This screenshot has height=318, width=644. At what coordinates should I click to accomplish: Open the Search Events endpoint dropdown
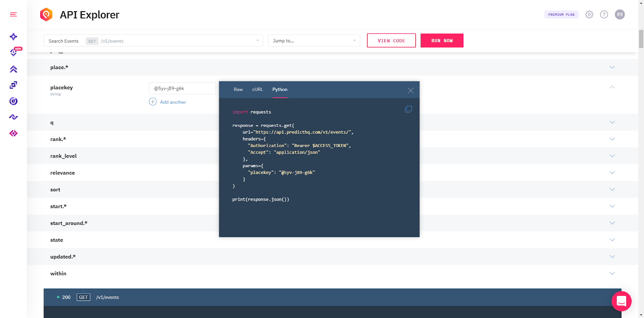pos(153,41)
